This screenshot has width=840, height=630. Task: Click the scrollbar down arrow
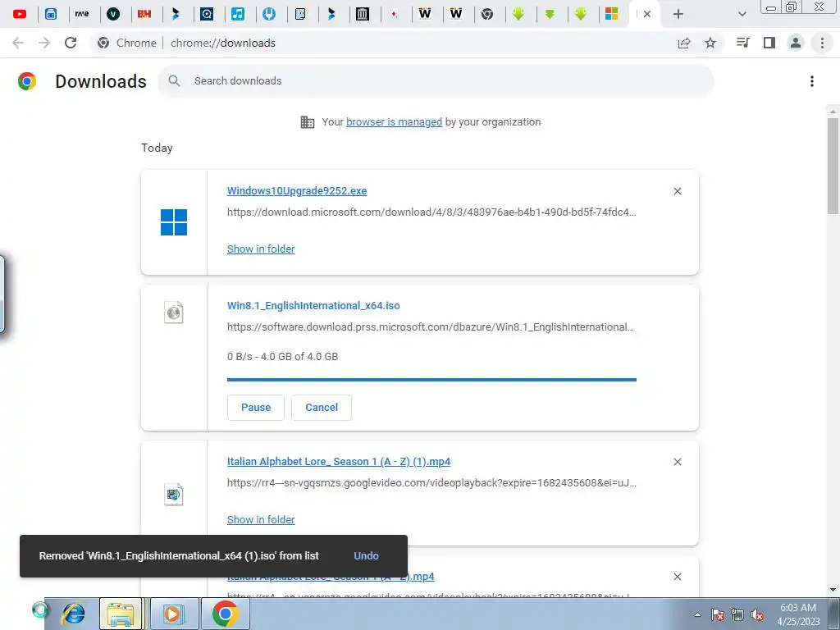(833, 591)
